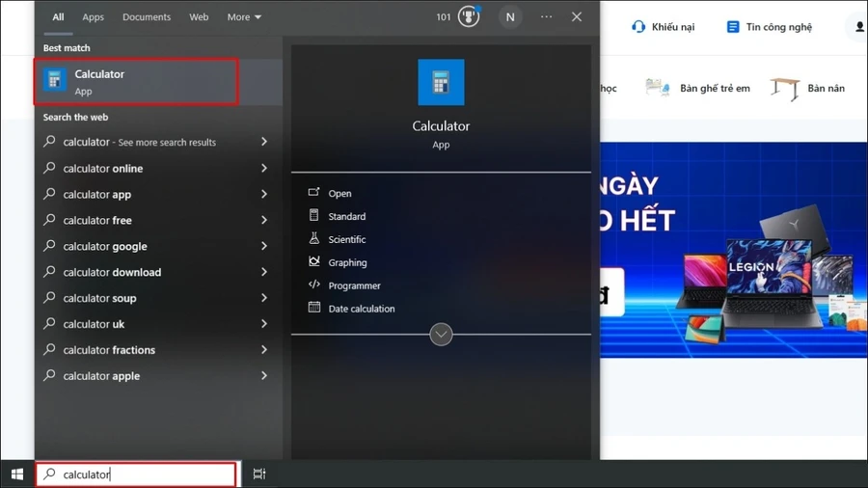
Task: Switch to the Web search tab
Action: pyautogui.click(x=199, y=17)
